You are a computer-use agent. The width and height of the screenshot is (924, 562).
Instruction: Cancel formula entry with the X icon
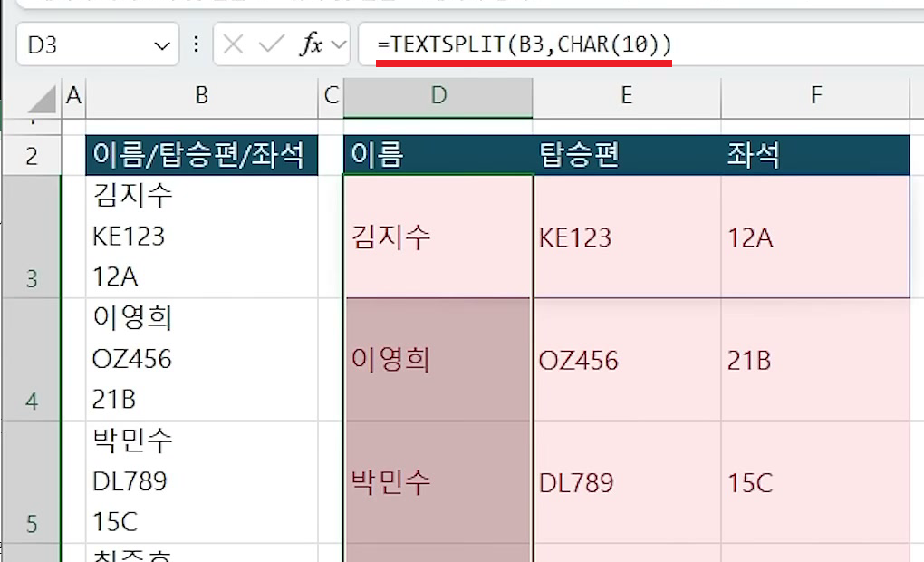tap(234, 44)
